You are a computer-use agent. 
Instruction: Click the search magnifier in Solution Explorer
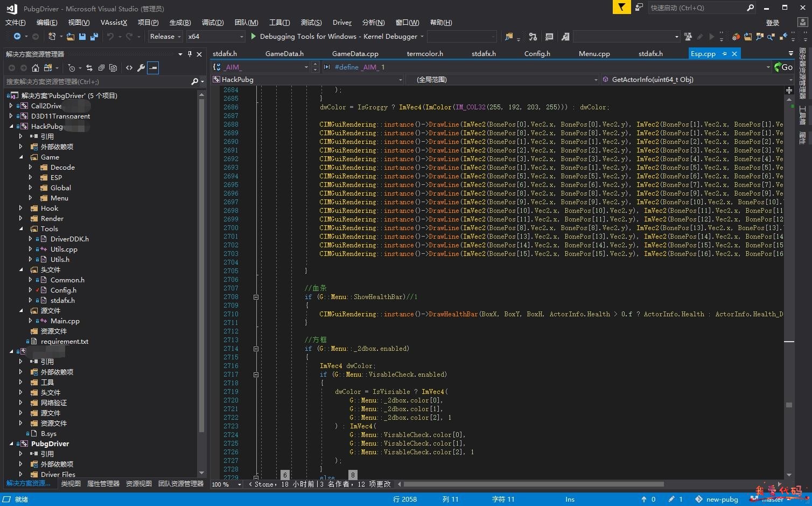click(x=195, y=81)
